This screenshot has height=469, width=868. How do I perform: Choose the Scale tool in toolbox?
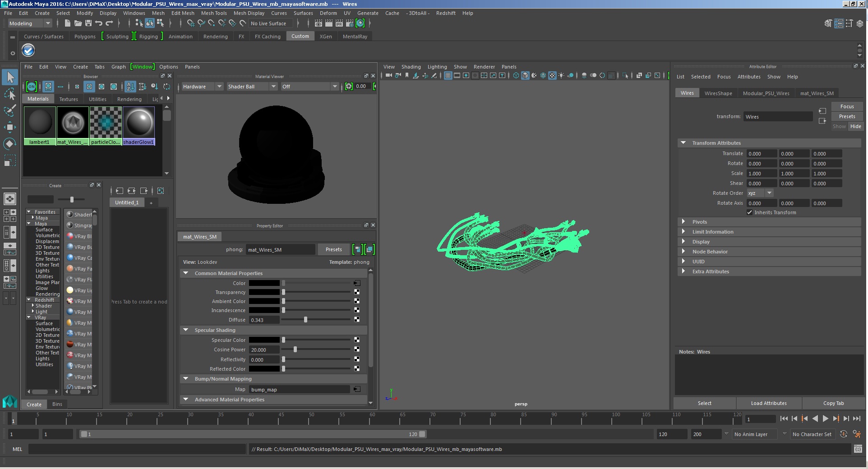pos(10,161)
